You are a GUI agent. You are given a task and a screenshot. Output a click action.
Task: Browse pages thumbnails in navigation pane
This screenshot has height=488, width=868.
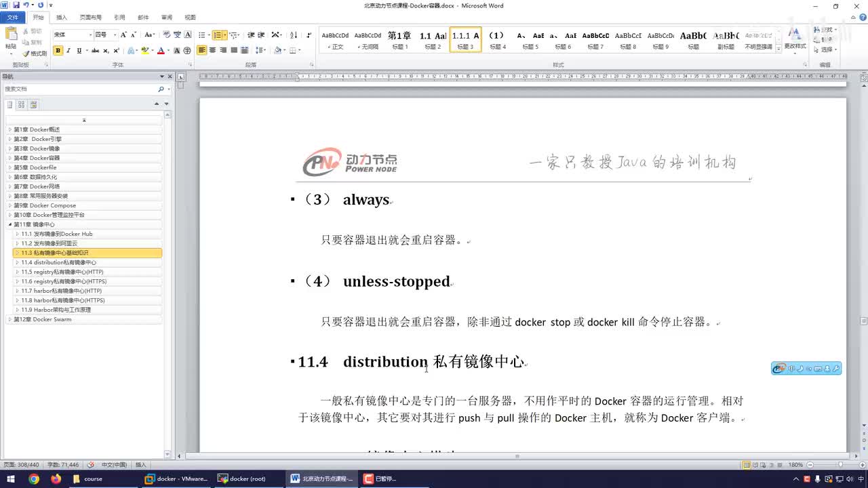[x=21, y=104]
